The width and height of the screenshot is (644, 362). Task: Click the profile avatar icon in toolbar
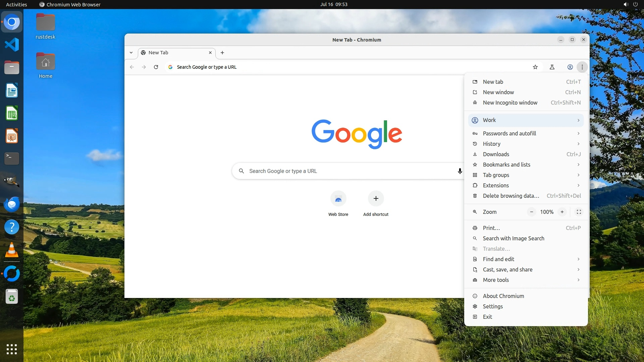(570, 67)
